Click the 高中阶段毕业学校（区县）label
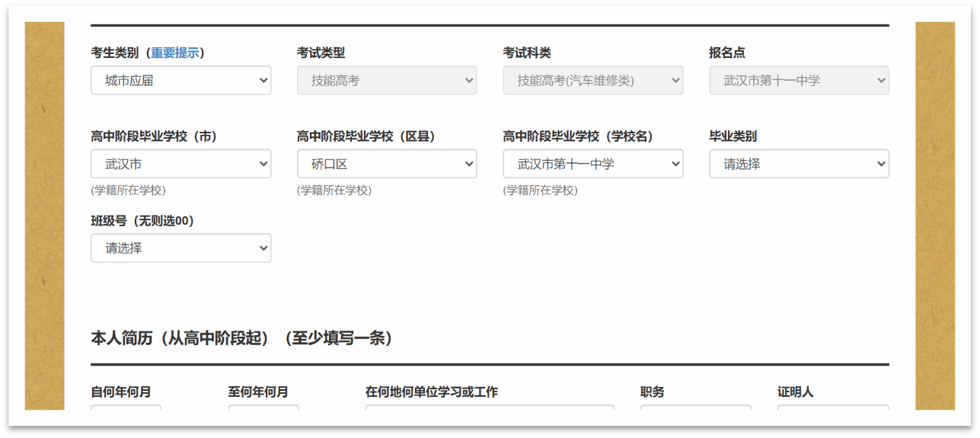 [366, 136]
